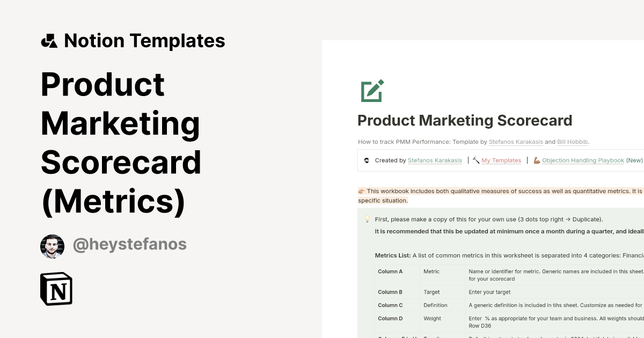Click the hammer icon beside My Templates
Screen dimensions: 644x338
[x=475, y=159]
